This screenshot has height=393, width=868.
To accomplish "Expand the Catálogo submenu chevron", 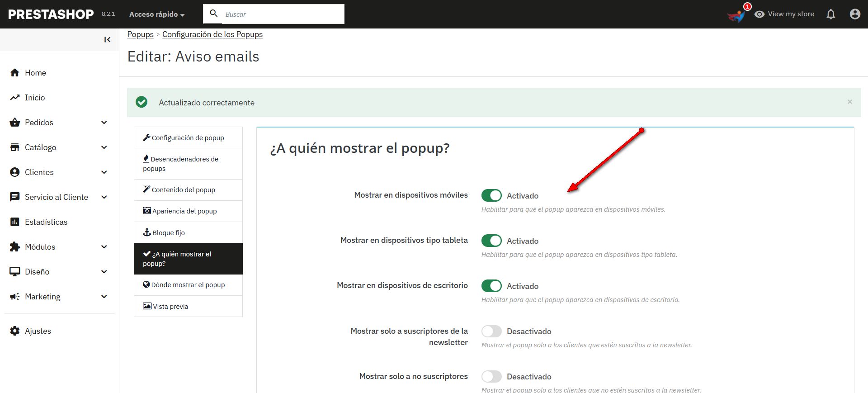I will (x=104, y=147).
